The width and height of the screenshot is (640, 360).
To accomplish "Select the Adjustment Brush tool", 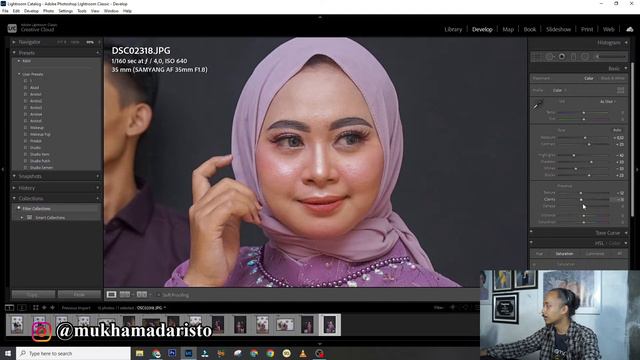I will point(610,57).
